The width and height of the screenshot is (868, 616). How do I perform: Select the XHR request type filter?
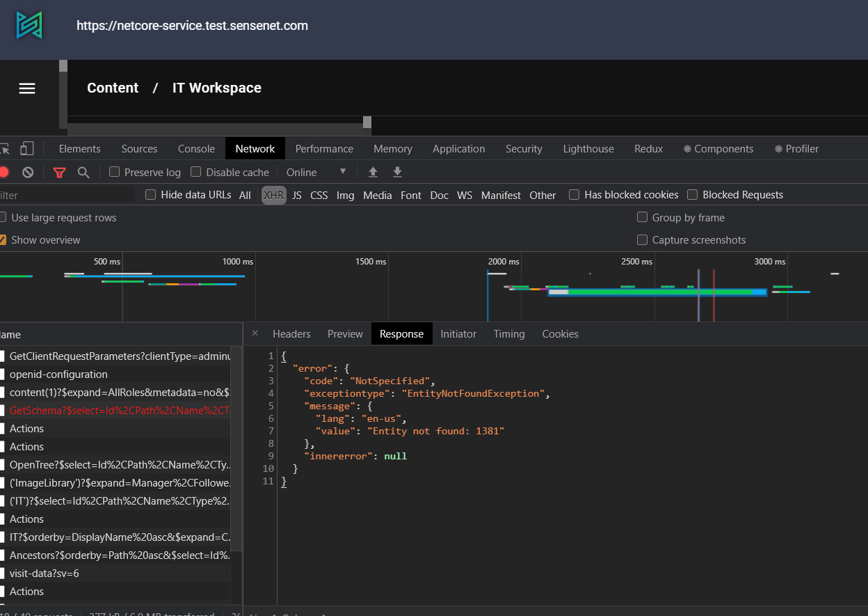coord(273,195)
